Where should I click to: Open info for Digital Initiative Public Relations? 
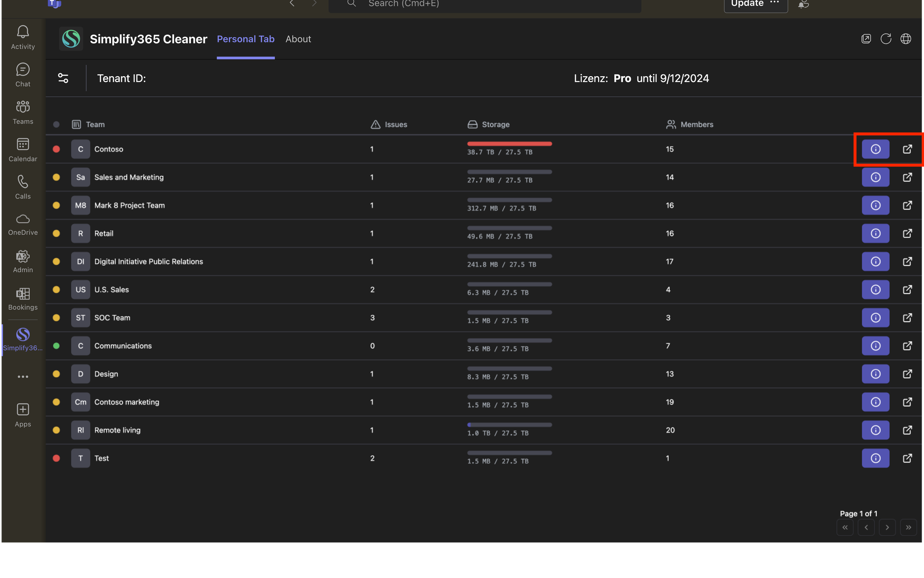pyautogui.click(x=875, y=262)
